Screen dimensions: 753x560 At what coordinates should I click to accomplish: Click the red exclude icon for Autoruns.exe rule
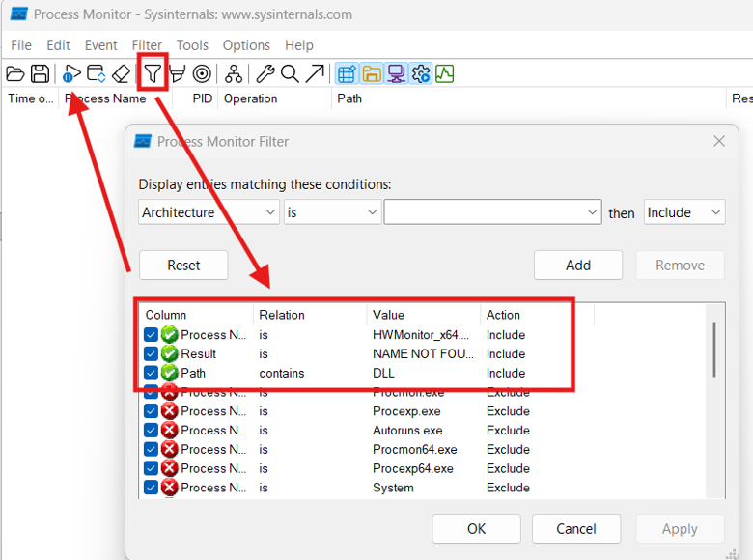[170, 431]
